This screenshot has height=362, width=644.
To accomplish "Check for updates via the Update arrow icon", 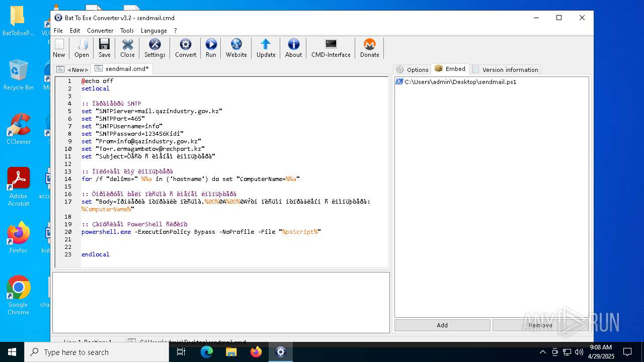I will point(266,48).
